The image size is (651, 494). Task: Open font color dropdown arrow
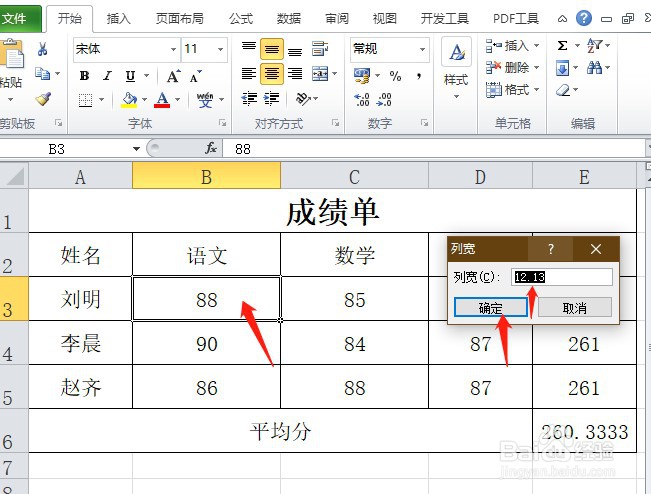point(177,100)
